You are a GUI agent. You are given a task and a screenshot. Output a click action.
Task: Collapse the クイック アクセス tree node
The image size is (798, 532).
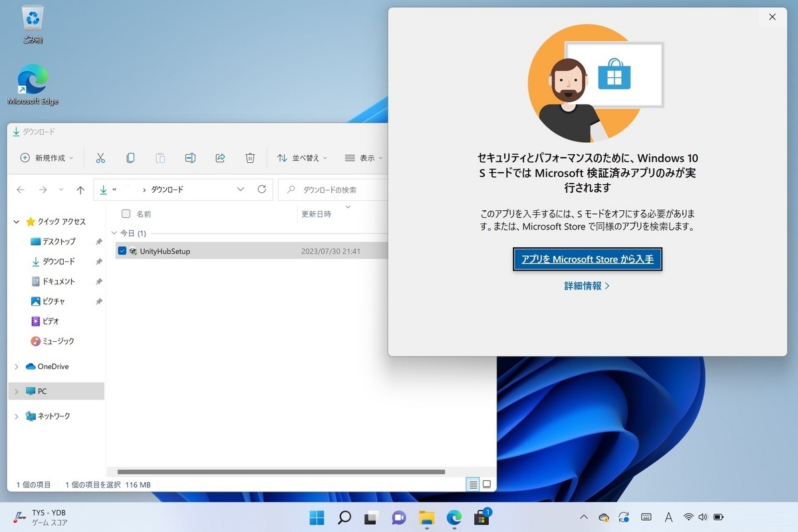point(17,221)
